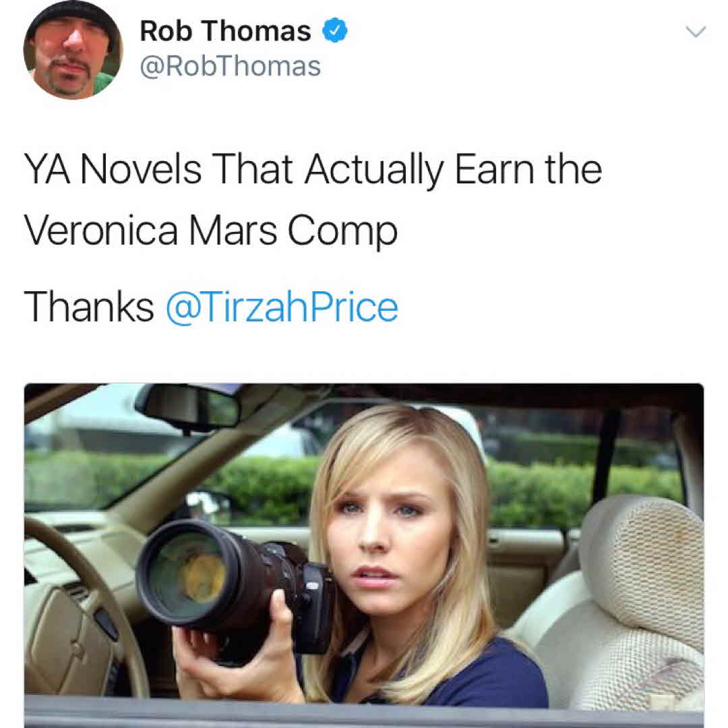Click the word 'Veronica' in the tweet

[x=100, y=231]
